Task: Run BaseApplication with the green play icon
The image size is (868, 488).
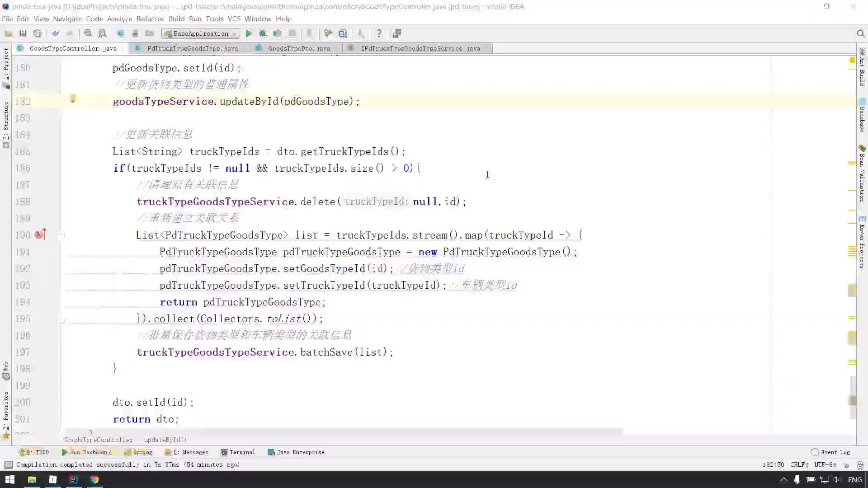Action: coord(249,33)
